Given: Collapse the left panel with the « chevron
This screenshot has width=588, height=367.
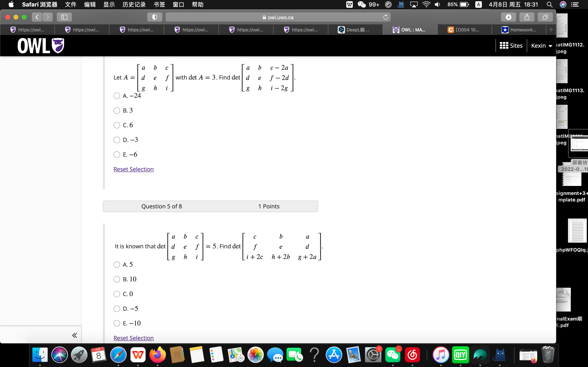Looking at the screenshot, I should (74, 335).
